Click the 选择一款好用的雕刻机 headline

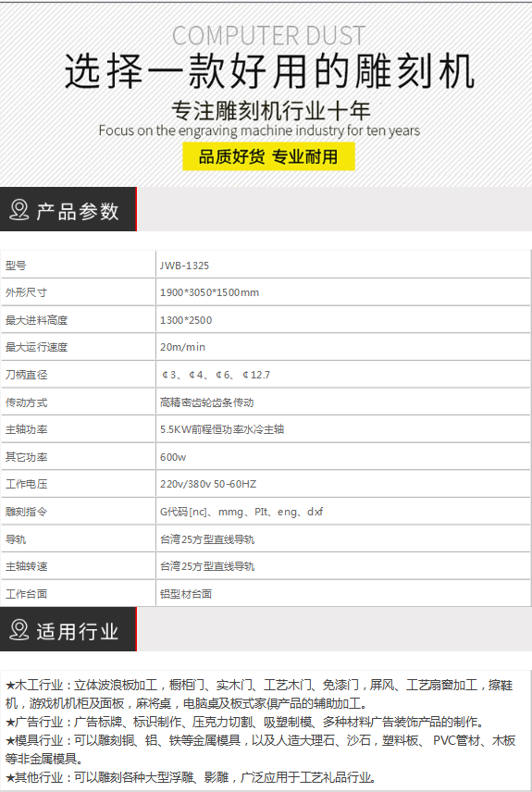(269, 72)
